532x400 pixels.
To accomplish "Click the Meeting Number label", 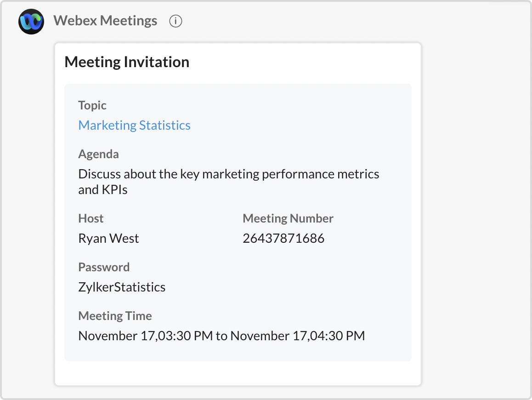I will (x=288, y=218).
